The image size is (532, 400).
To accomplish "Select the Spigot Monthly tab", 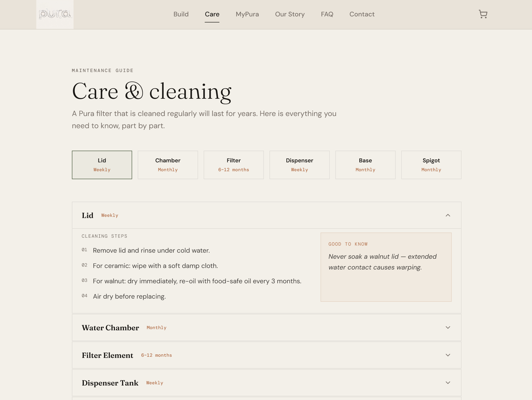I will (431, 165).
